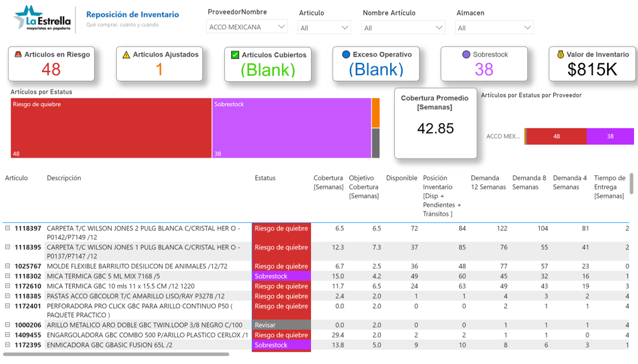Click ACCO MEX... provider axis label
This screenshot has height=364, width=638.
click(x=503, y=136)
